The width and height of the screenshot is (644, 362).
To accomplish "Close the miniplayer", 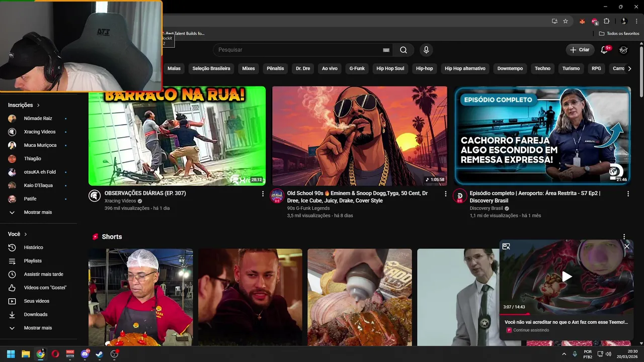I will tap(627, 246).
